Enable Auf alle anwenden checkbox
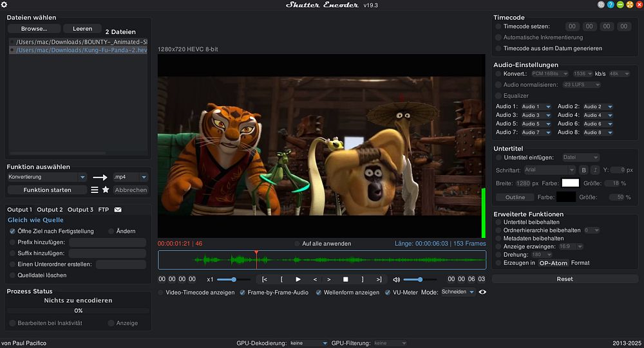This screenshot has height=348, width=644. [x=297, y=243]
